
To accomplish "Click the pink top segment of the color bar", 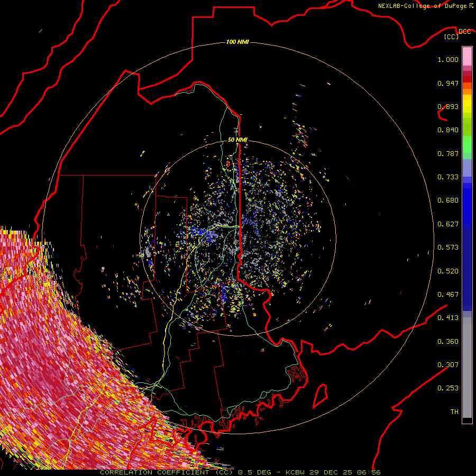I will click(x=467, y=56).
